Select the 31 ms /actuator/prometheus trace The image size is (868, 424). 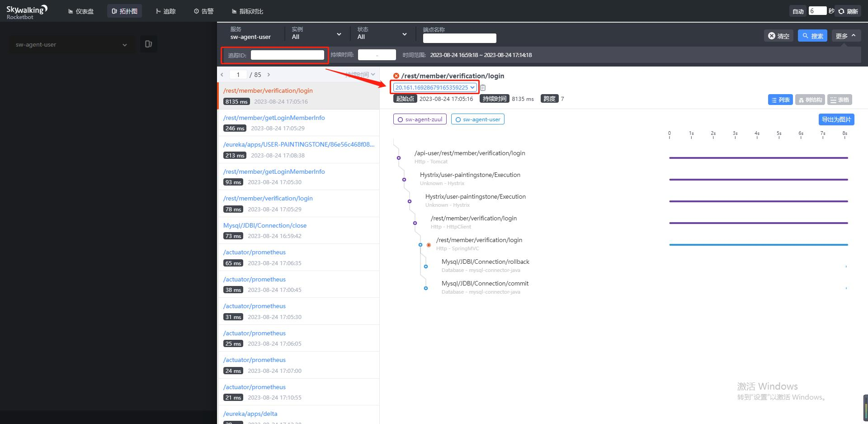[298, 311]
